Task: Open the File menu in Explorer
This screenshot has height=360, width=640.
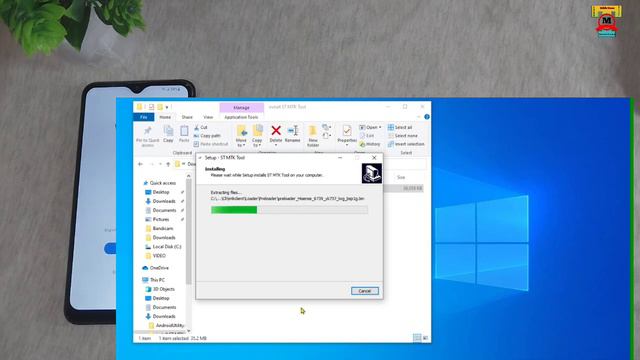Action: (x=144, y=117)
